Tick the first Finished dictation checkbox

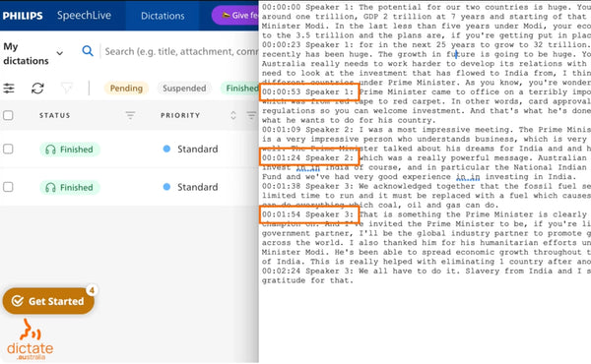(8, 150)
